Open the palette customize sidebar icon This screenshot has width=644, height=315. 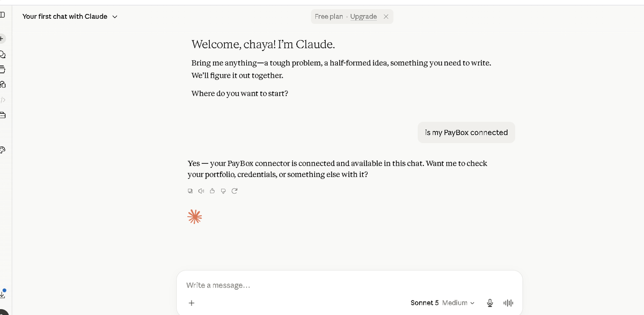2,150
